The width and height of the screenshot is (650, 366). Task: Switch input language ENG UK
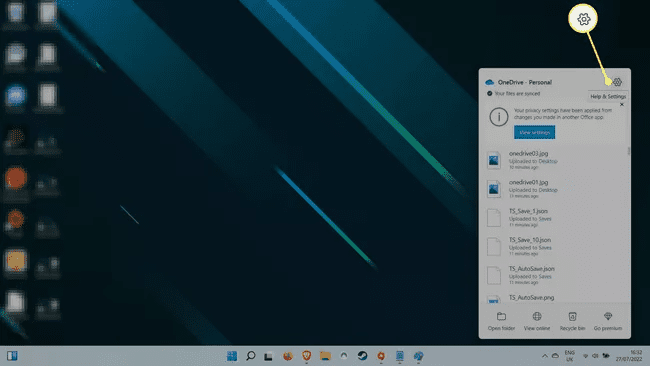[x=570, y=356]
